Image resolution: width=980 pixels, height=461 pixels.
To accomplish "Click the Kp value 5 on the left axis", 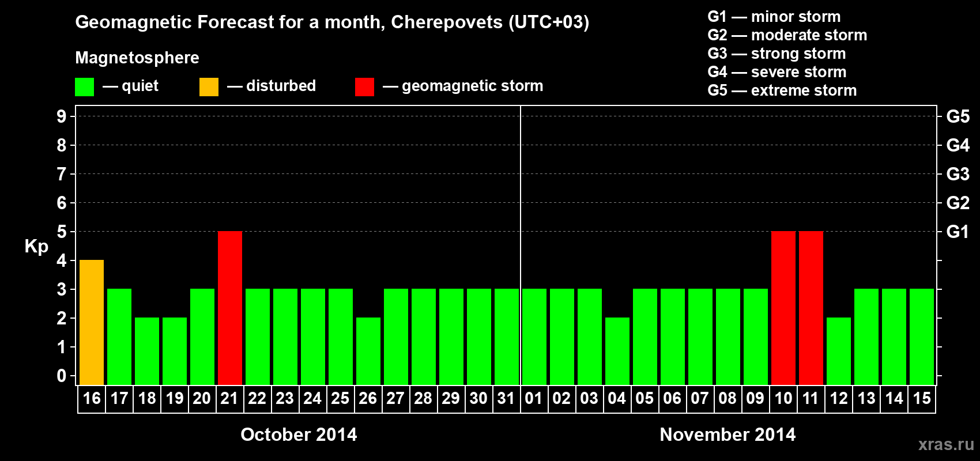I will pos(62,232).
